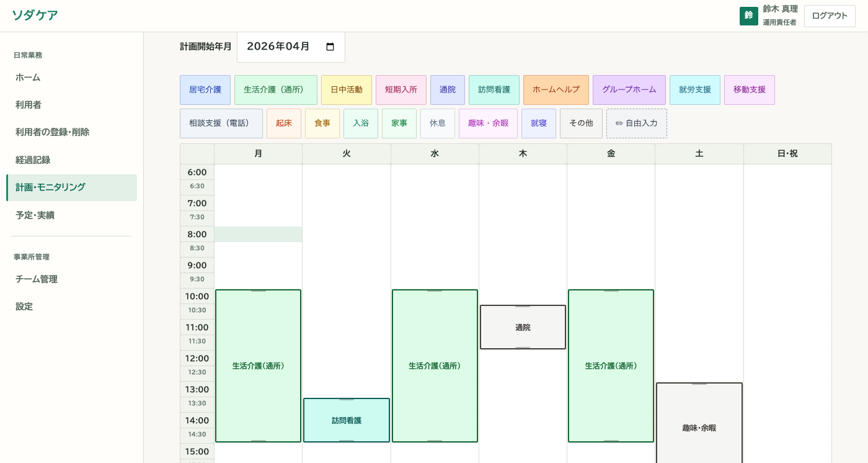Select the 入浴 chip
868x463 pixels.
pyautogui.click(x=361, y=124)
